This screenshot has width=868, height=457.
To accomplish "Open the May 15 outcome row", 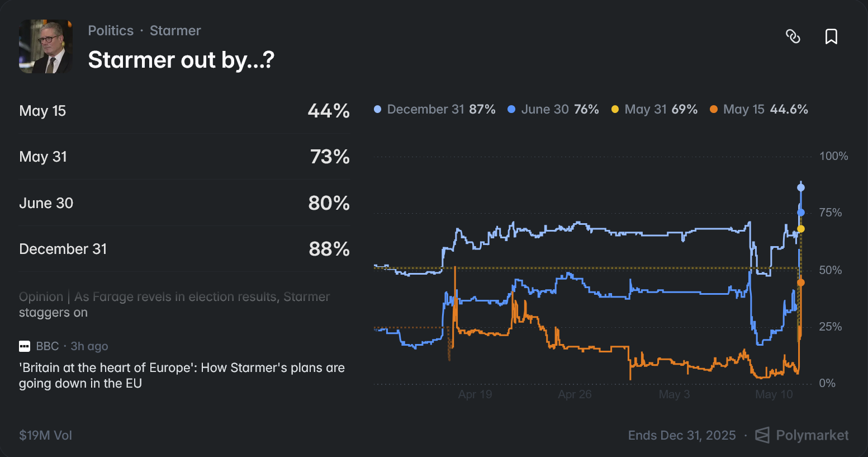I will (x=184, y=111).
